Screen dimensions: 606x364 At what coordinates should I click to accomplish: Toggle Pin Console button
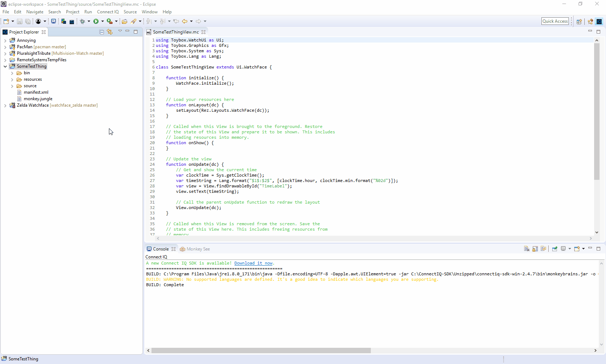555,249
